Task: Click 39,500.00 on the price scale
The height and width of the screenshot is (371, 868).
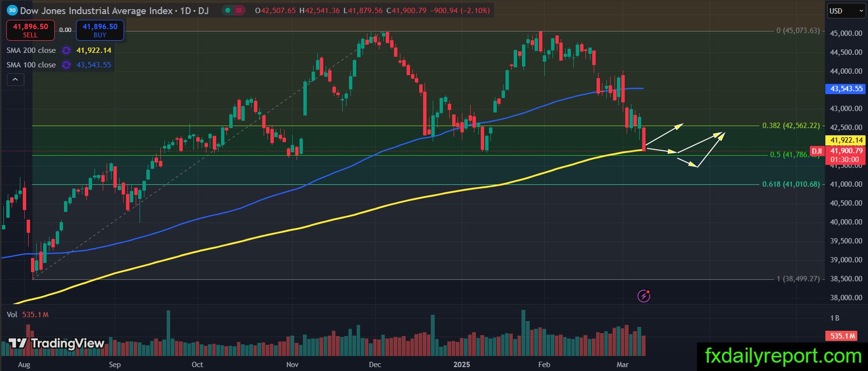Action: (846, 241)
